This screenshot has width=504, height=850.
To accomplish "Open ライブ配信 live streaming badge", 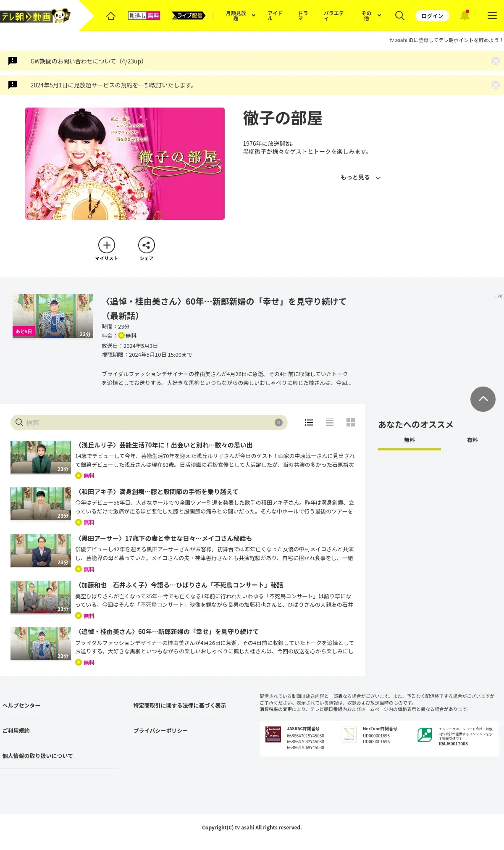I will coord(189,16).
